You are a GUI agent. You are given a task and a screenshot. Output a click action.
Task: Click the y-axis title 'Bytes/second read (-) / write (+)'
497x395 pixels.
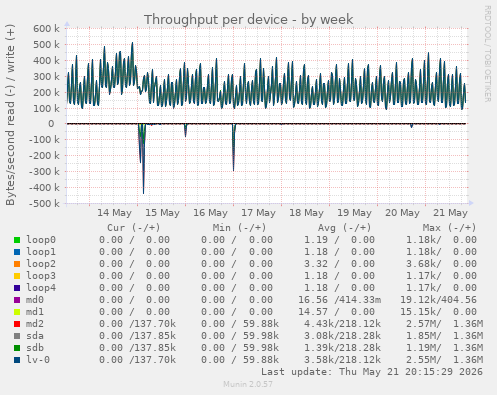tap(10, 115)
